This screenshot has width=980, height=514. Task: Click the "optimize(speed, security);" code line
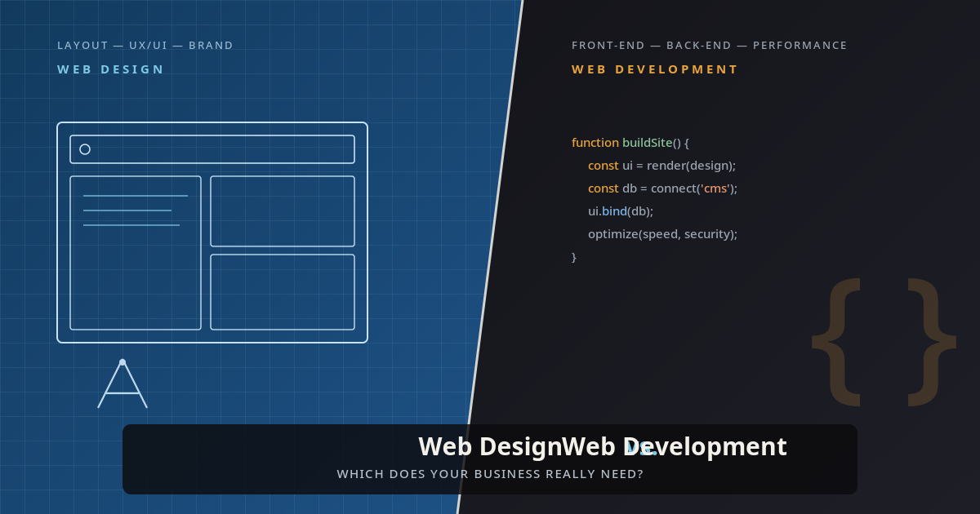[662, 234]
